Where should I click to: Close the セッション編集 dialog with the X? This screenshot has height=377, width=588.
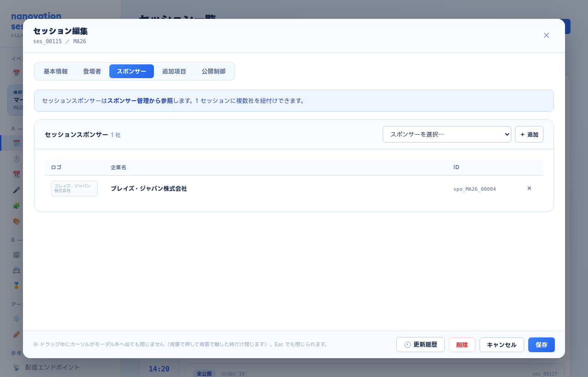[x=546, y=35]
